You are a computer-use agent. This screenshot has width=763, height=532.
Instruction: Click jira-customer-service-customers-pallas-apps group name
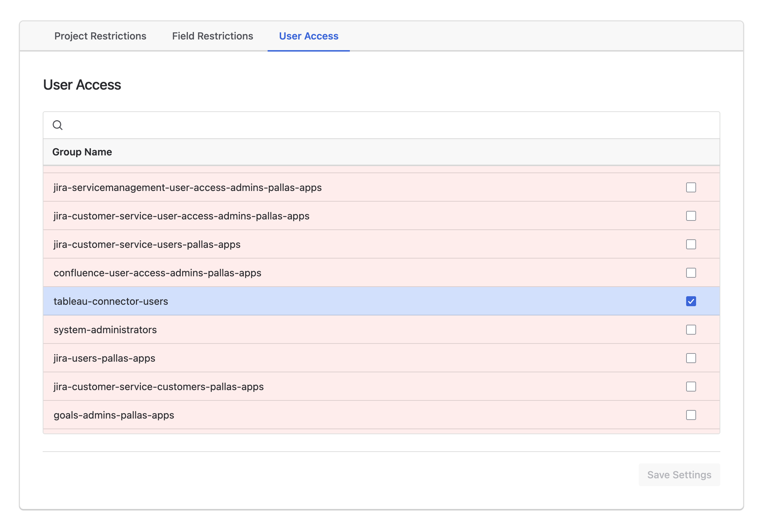tap(159, 387)
